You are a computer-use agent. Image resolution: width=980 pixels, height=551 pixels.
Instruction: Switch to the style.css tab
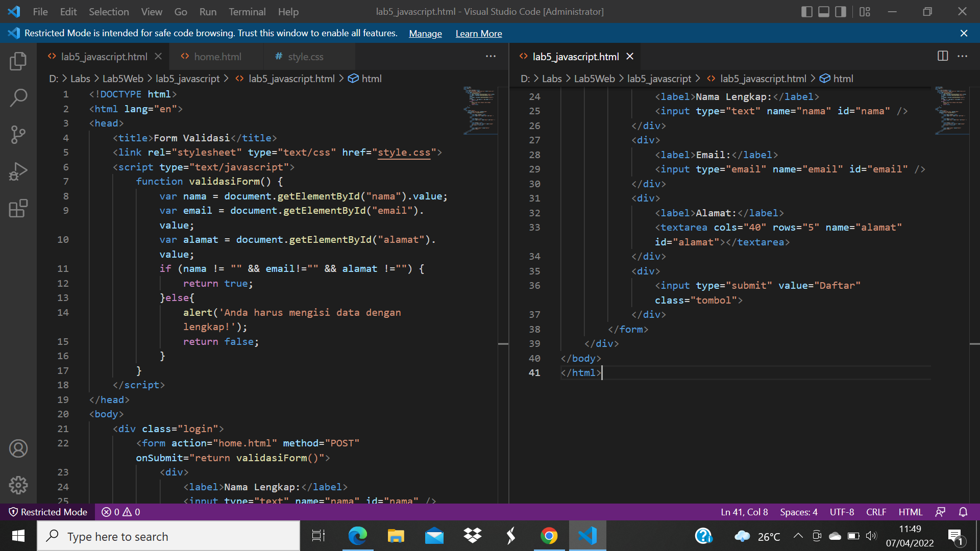click(x=306, y=57)
